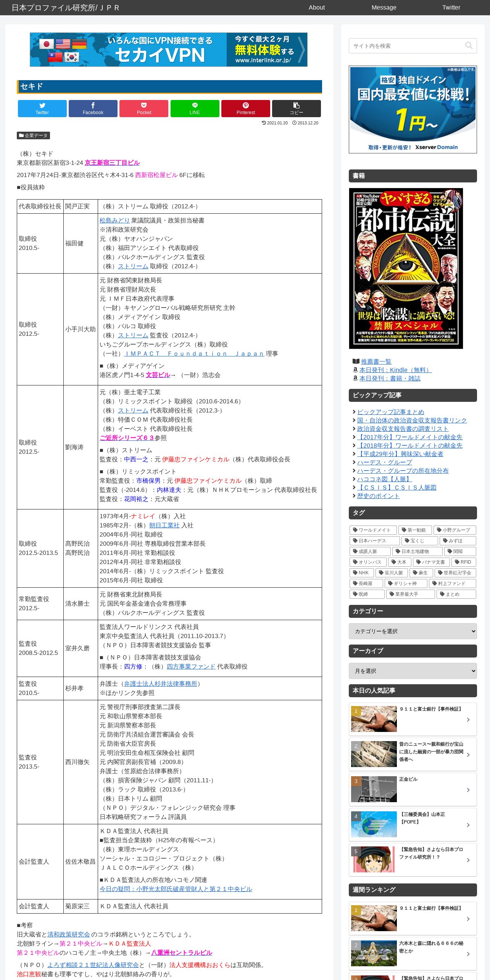Open 今日の疑問：小野光太郎氏破産管財人 link

click(x=176, y=889)
